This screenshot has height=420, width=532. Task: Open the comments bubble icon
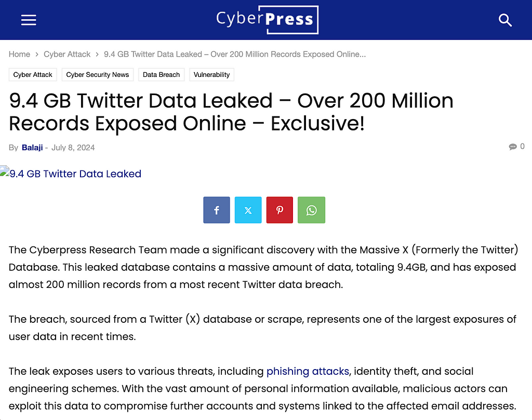point(513,147)
